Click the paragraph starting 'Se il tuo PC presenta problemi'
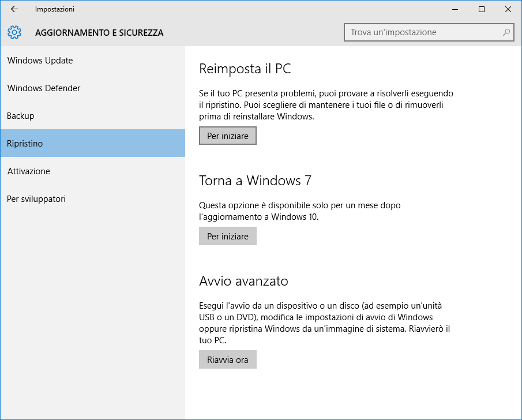The width and height of the screenshot is (522, 420). pyautogui.click(x=326, y=104)
